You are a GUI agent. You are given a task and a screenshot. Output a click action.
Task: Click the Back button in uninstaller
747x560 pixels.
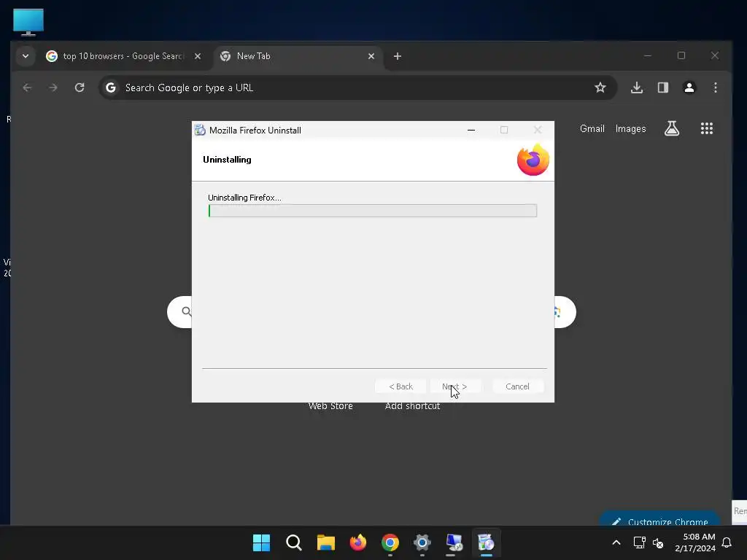[400, 386]
